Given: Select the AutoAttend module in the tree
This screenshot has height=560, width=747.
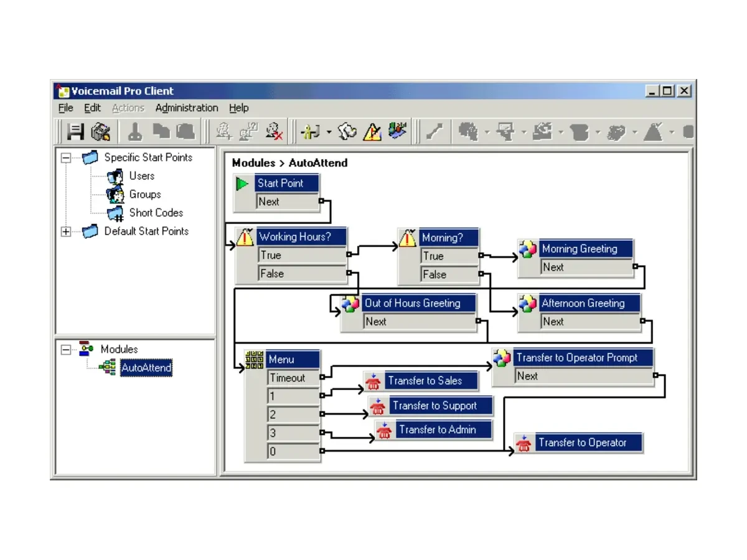Looking at the screenshot, I should [x=146, y=368].
